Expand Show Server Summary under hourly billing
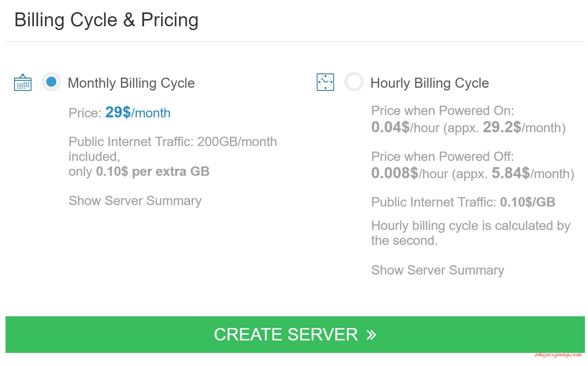 [438, 270]
